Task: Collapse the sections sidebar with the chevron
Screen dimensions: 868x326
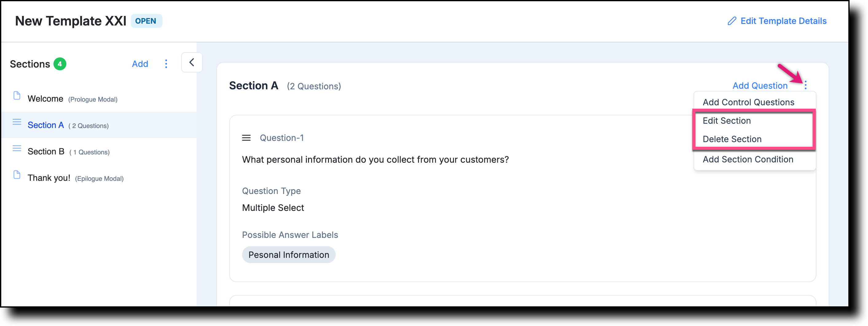Action: click(192, 62)
